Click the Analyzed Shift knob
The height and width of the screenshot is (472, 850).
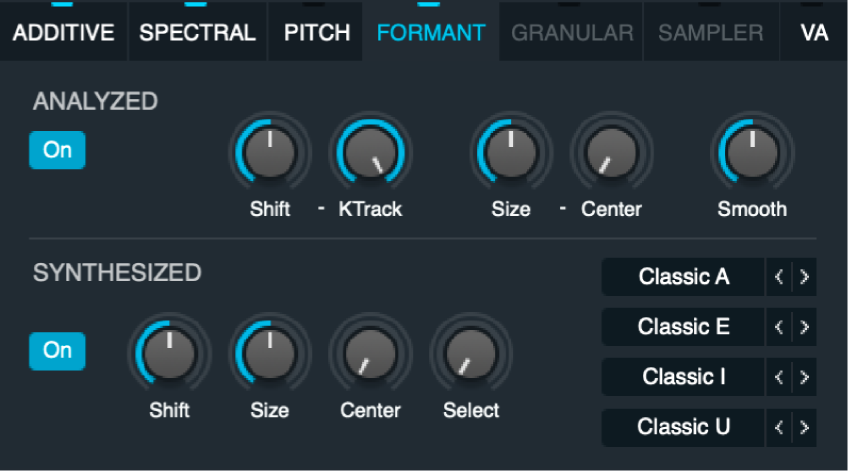tap(269, 153)
